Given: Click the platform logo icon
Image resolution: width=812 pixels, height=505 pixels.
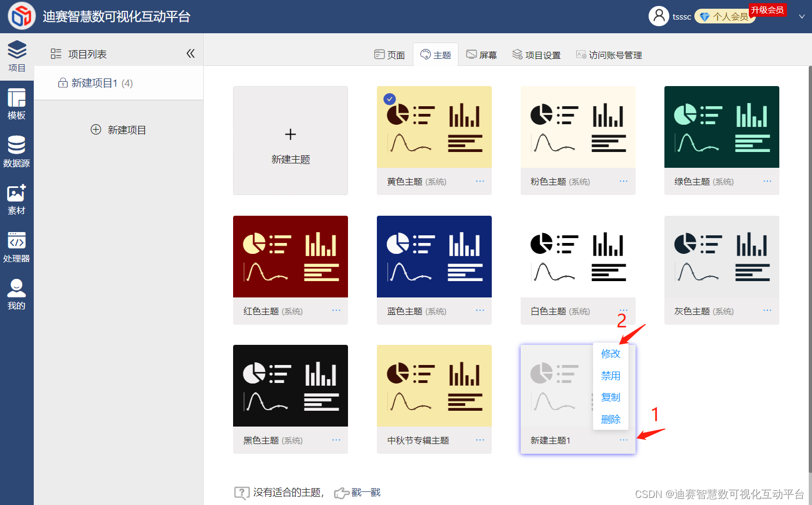Looking at the screenshot, I should (x=22, y=16).
